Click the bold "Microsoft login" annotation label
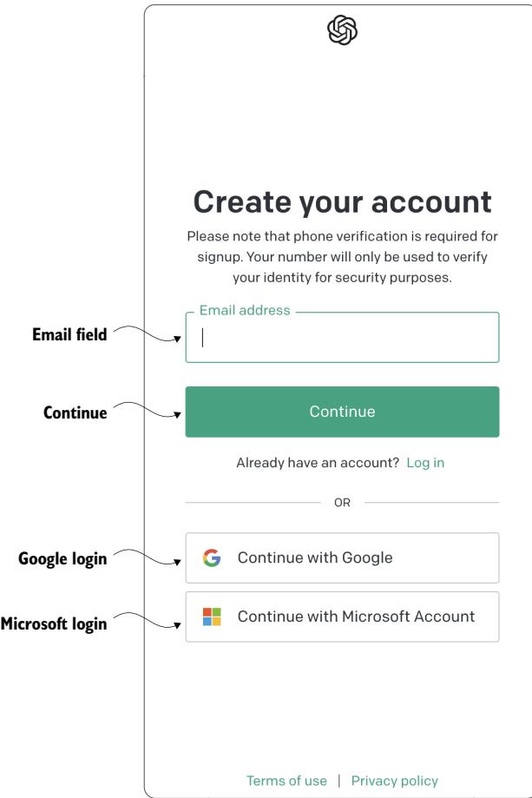Screen dimensions: 532x798 tap(54, 624)
